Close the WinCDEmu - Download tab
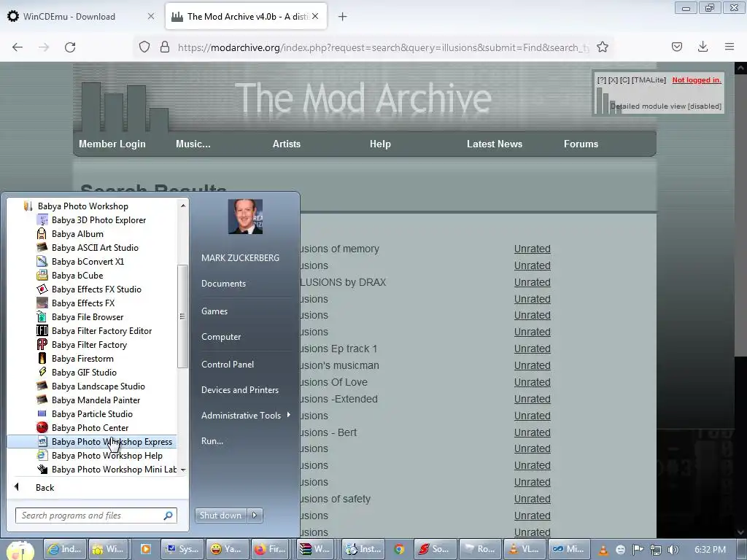This screenshot has height=560, width=747. tap(150, 16)
